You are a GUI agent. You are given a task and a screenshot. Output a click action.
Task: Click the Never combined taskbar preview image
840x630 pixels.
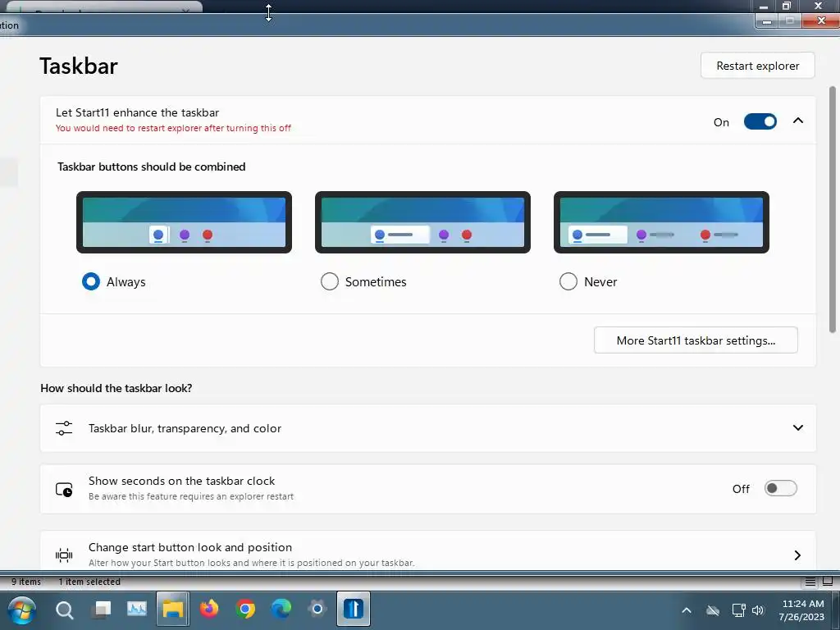(x=662, y=221)
